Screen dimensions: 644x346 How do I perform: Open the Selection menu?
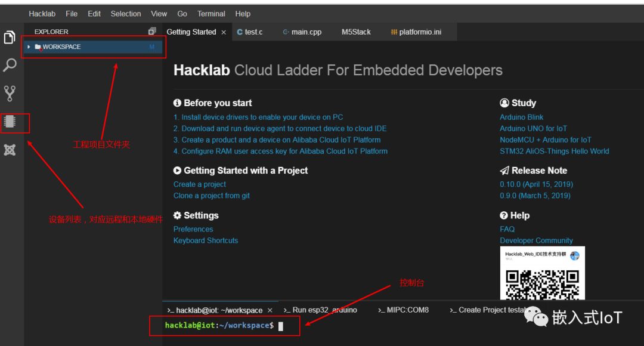click(x=126, y=14)
